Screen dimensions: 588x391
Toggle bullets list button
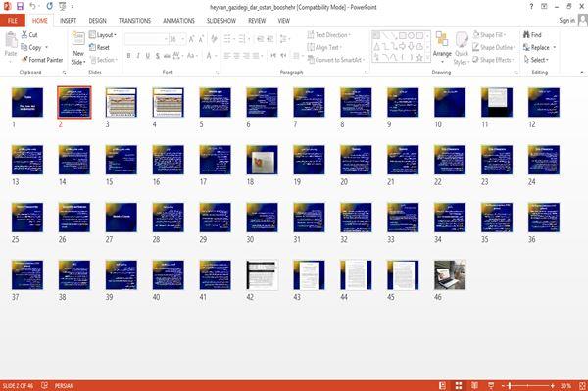[228, 39]
